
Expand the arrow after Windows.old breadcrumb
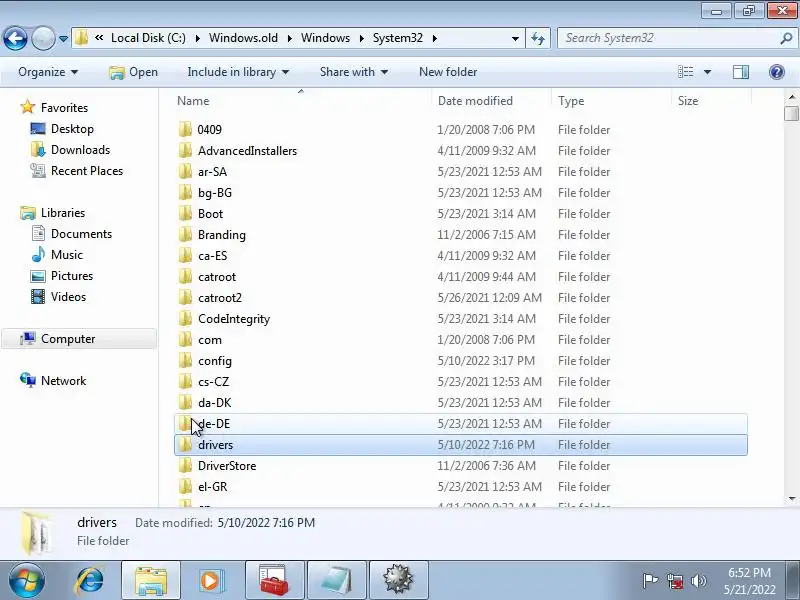point(289,38)
